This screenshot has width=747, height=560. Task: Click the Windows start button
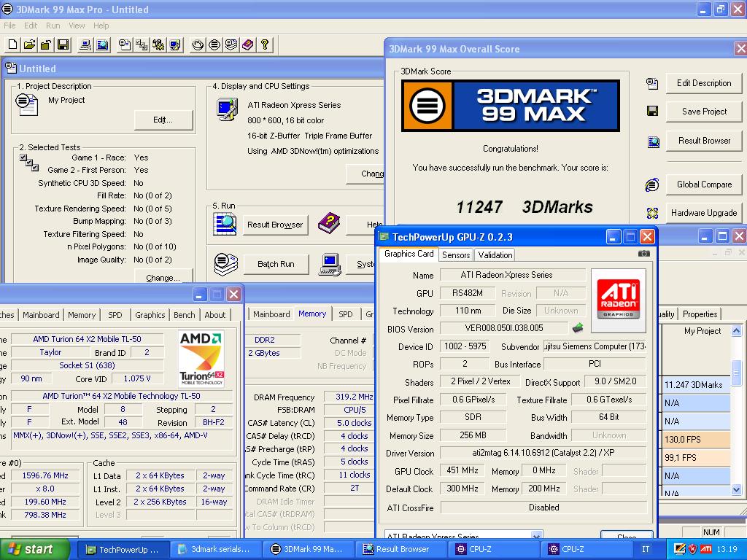click(34, 549)
